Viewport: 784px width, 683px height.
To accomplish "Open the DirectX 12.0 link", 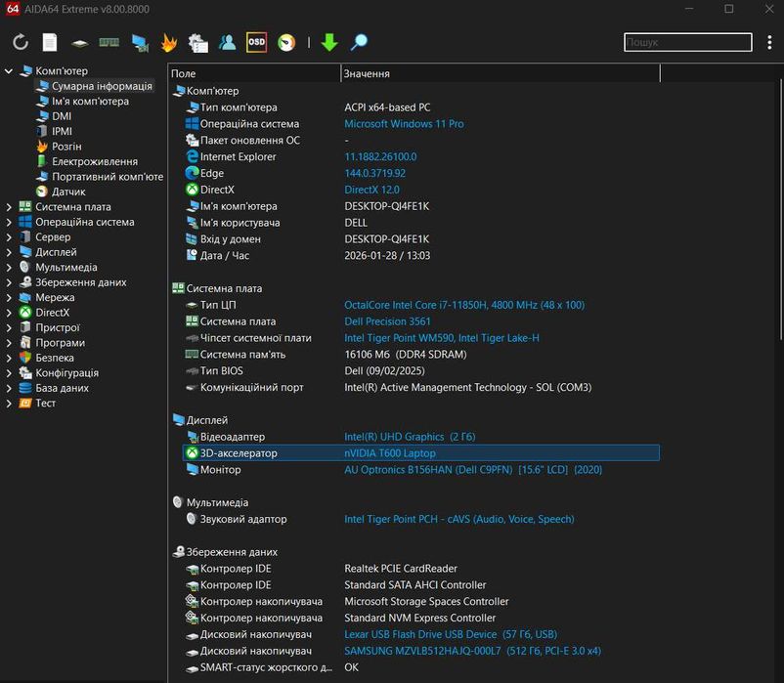I will pos(372,190).
